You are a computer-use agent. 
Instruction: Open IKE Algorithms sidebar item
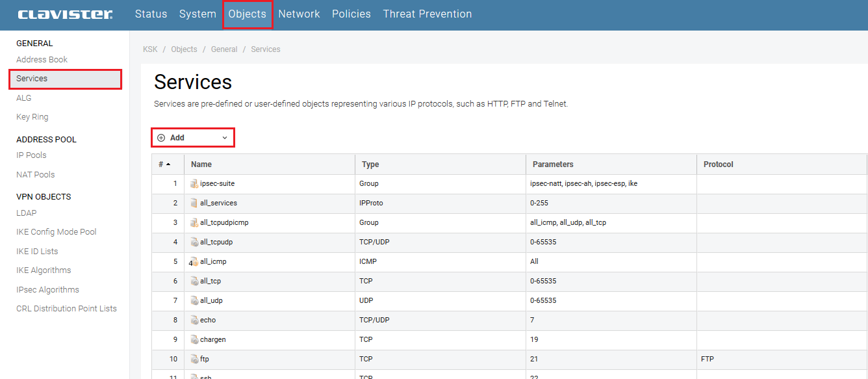(44, 270)
